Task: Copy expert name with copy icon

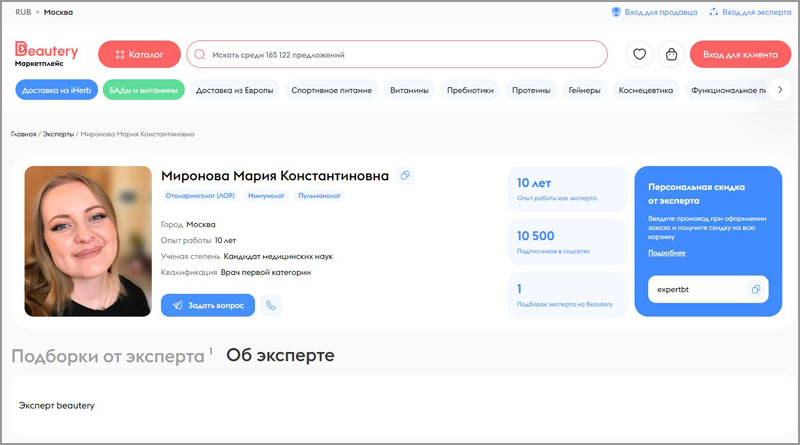Action: point(405,175)
